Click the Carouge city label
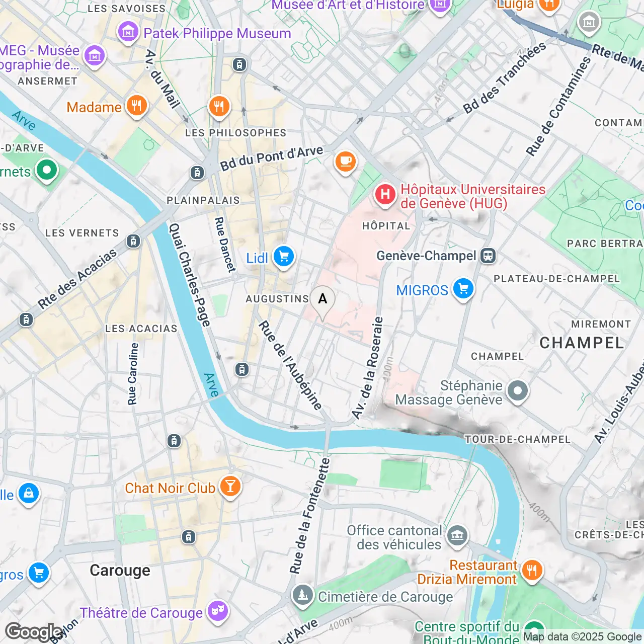The width and height of the screenshot is (644, 644). [x=120, y=570]
